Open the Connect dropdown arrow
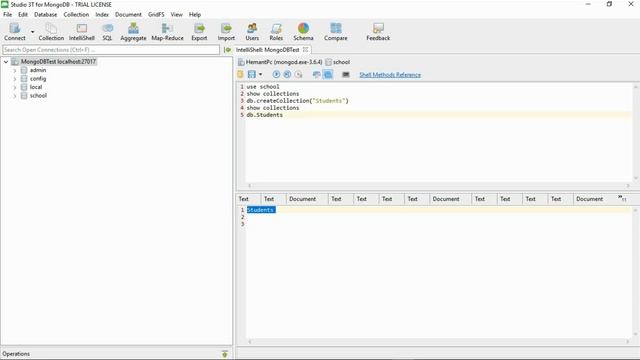Image resolution: width=640 pixels, height=360 pixels. click(33, 32)
